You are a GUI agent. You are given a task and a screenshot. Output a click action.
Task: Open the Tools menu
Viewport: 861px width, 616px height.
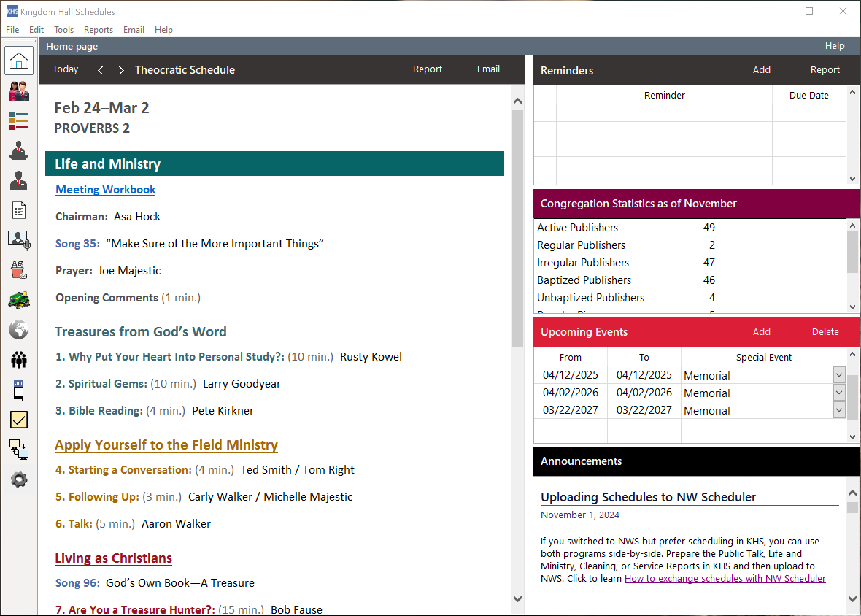(64, 30)
